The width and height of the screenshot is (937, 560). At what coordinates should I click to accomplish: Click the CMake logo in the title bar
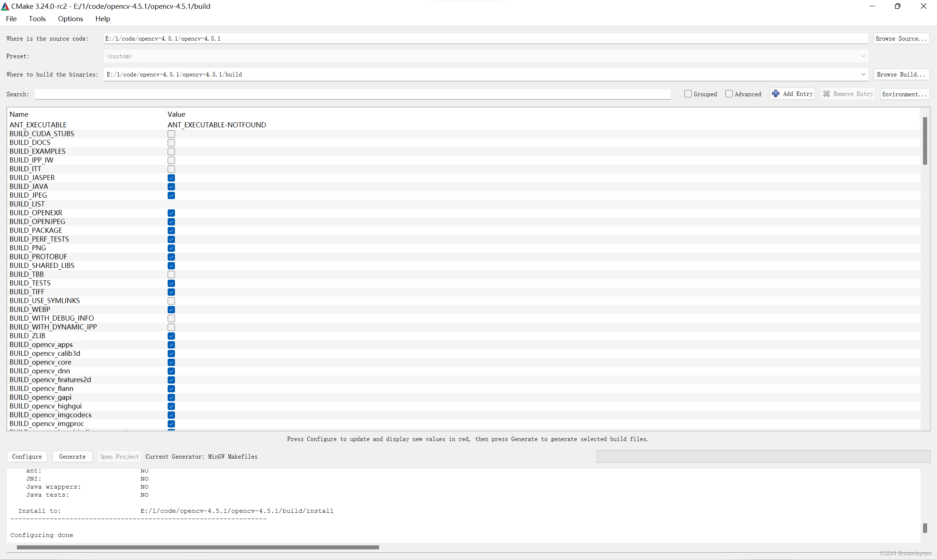pos(4,6)
